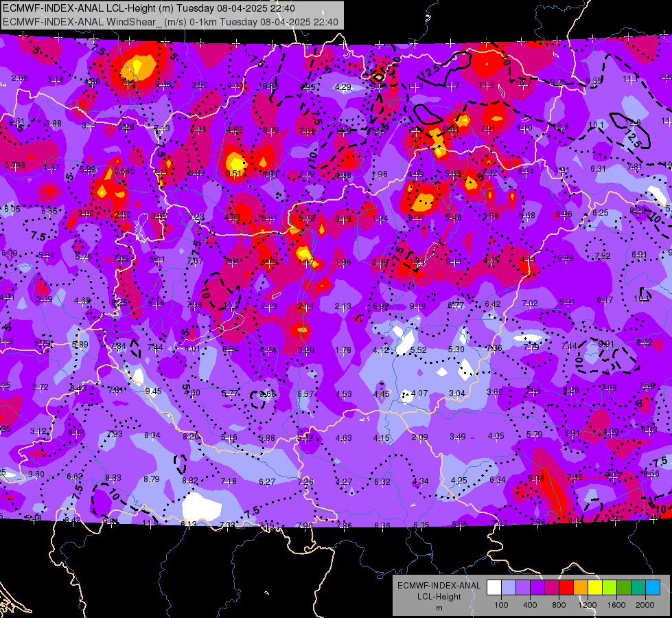Click the grid value 1.96

tap(380, 174)
